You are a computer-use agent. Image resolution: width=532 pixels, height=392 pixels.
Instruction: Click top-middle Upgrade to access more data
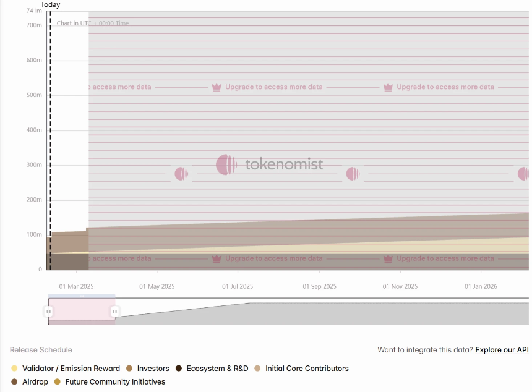point(274,87)
